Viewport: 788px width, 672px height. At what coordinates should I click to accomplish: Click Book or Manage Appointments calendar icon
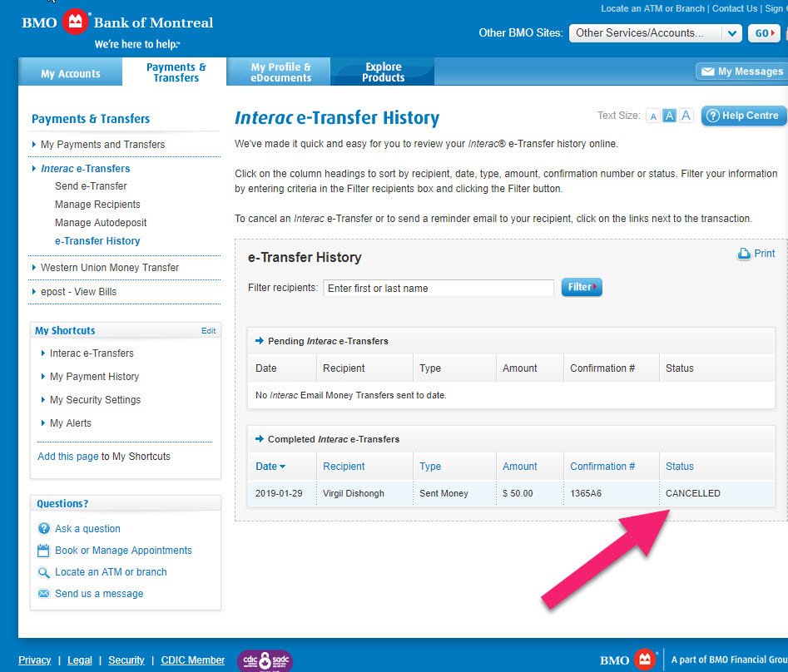pyautogui.click(x=44, y=551)
